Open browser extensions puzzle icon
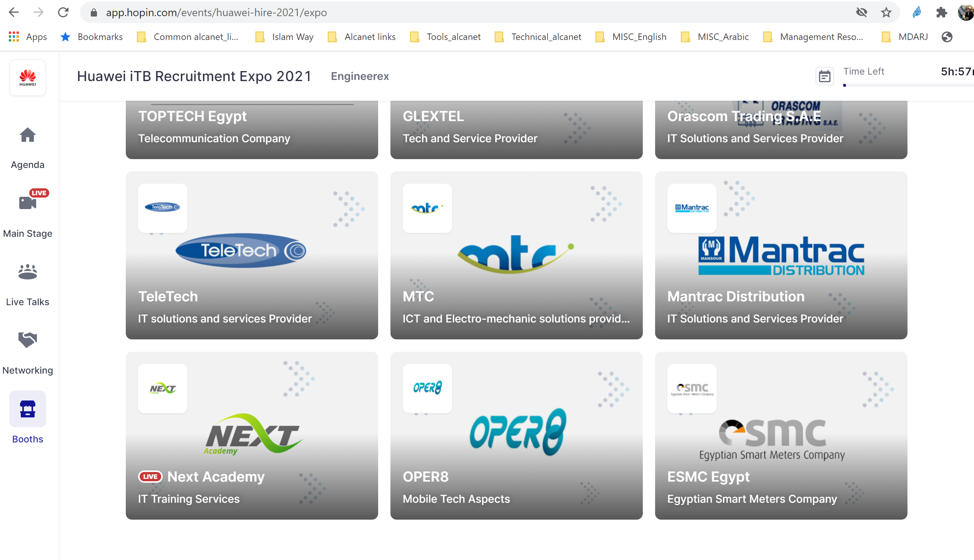974x560 pixels. (x=941, y=13)
